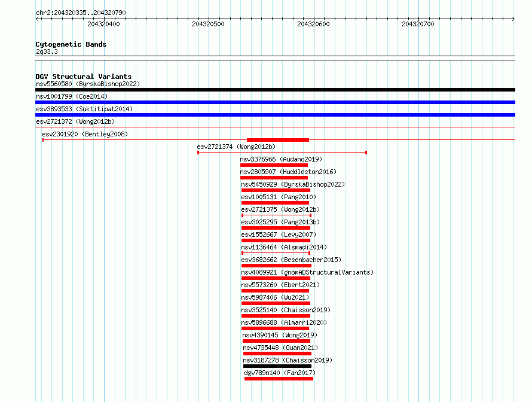The image size is (532, 402).
Task: Open esv3025295 (Pang2013b) variant label
Action: click(x=280, y=222)
